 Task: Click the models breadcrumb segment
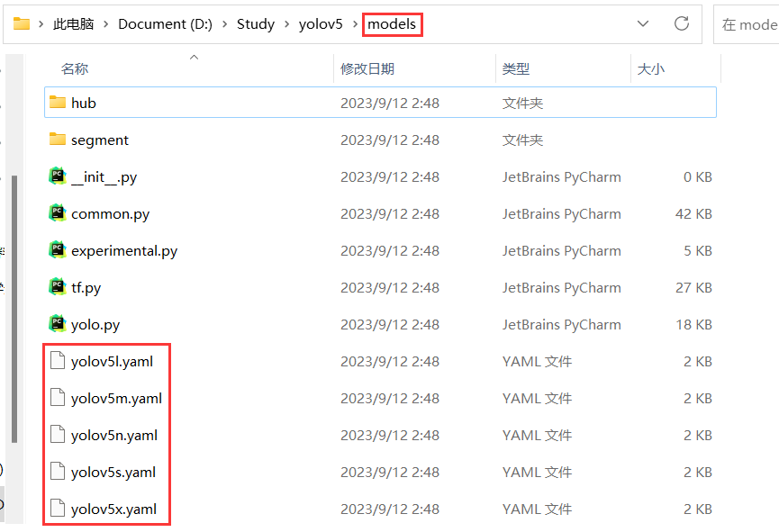[x=392, y=23]
